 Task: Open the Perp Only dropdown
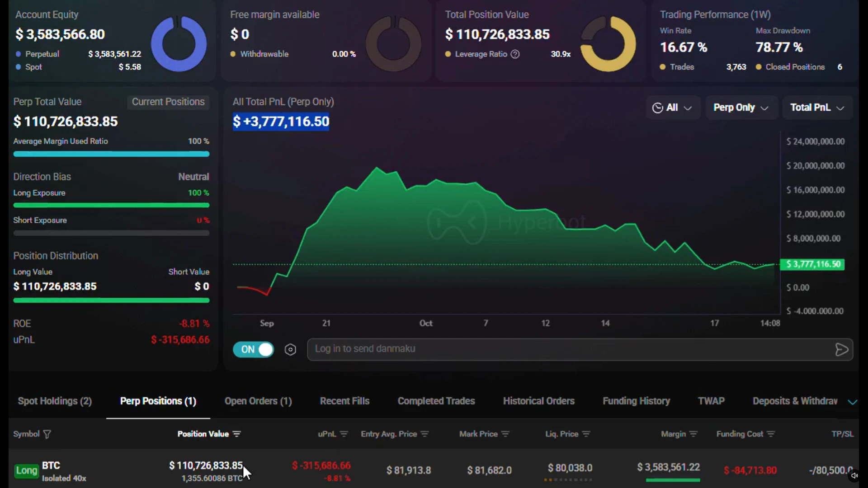(741, 108)
